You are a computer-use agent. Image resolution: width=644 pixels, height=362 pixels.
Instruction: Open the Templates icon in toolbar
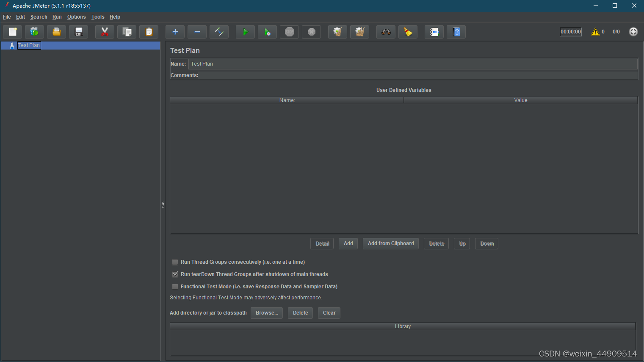(34, 32)
